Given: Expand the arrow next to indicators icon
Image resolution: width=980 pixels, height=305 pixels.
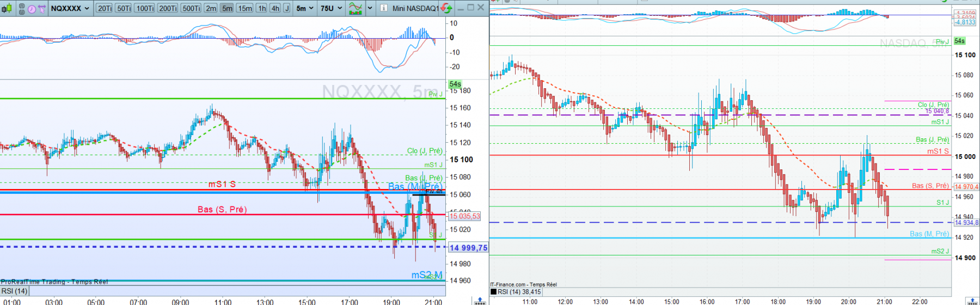Looking at the screenshot, I should (x=370, y=8).
